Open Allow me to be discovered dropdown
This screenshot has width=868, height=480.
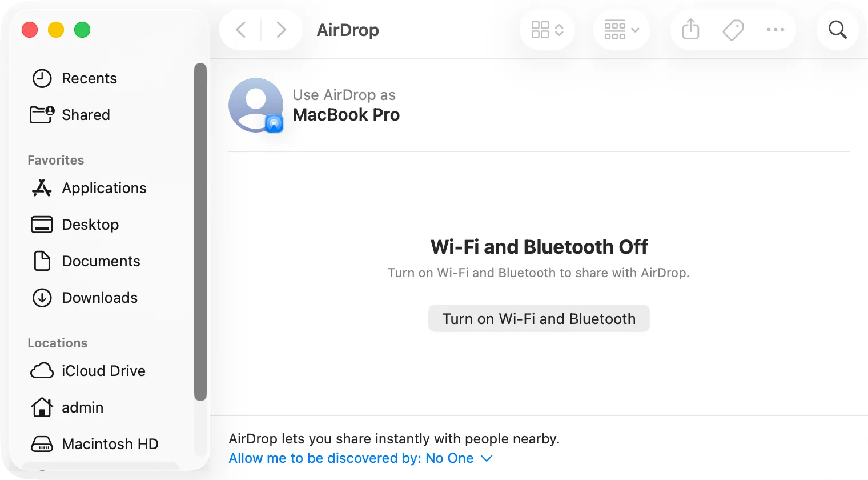click(x=360, y=458)
